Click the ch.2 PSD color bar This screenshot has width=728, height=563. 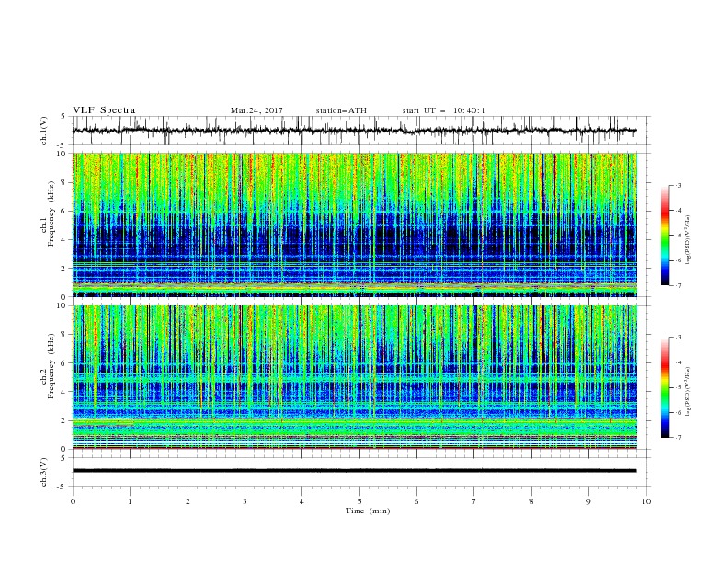[665, 387]
